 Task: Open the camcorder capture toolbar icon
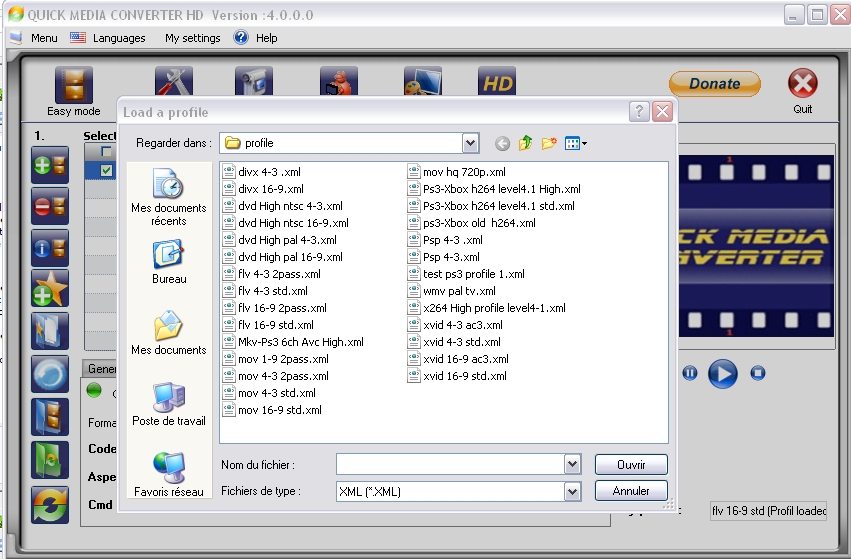click(x=254, y=81)
